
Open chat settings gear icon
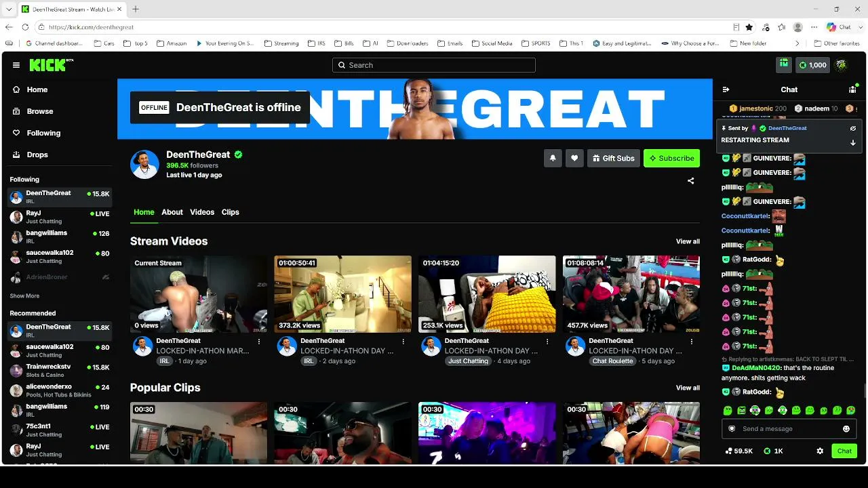[x=820, y=451]
